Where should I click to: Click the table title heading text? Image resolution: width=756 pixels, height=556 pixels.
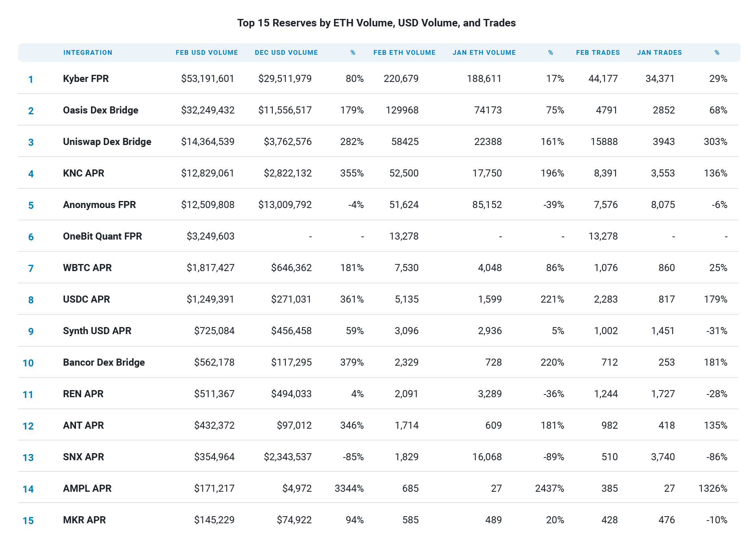[x=376, y=23]
